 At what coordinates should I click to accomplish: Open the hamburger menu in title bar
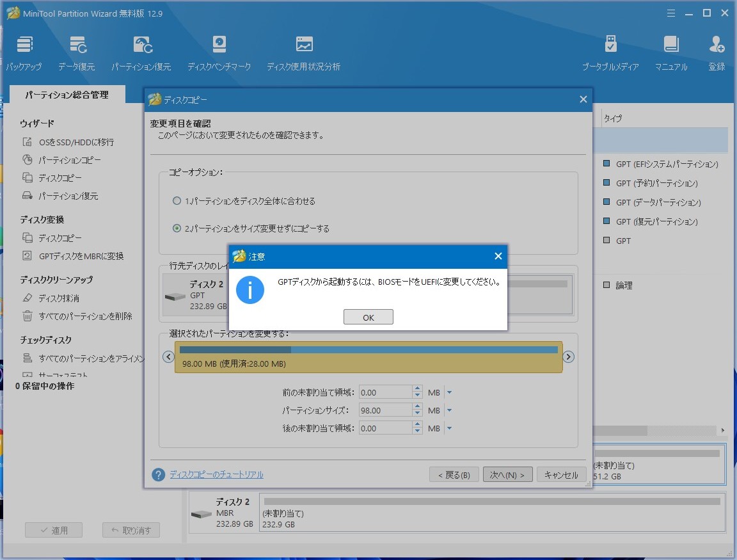(x=671, y=13)
